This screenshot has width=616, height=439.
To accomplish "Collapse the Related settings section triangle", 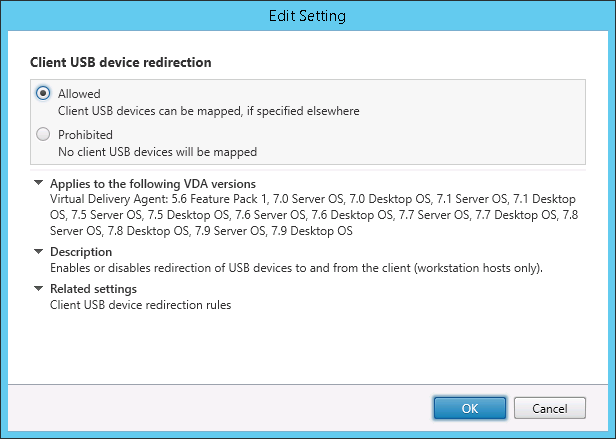I will click(x=38, y=288).
